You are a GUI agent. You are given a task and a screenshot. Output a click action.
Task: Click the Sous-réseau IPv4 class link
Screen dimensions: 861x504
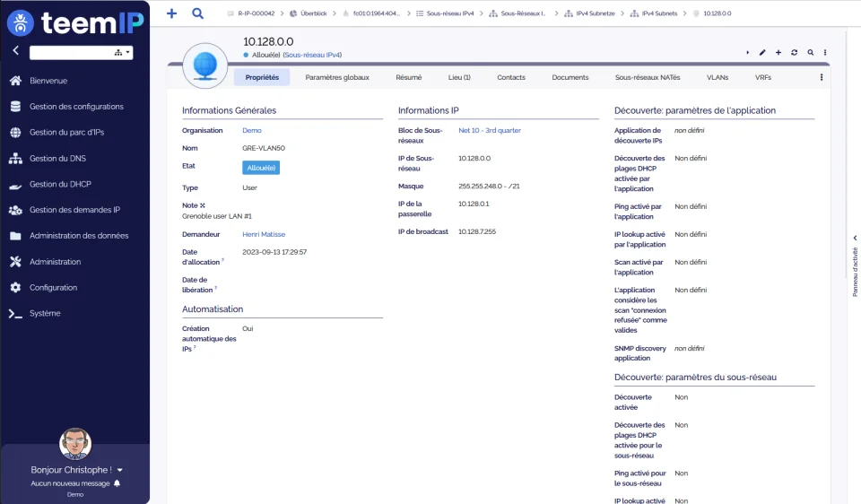point(312,55)
